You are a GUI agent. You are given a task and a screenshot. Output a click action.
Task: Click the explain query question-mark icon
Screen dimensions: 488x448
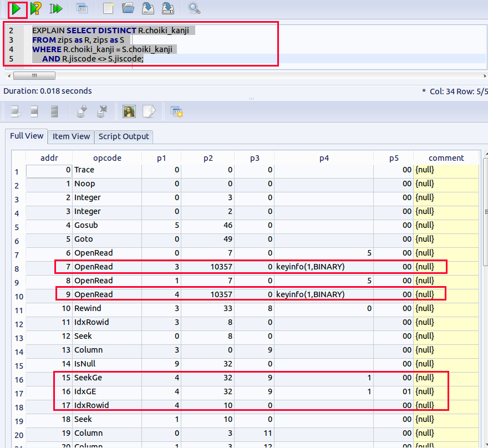pos(36,9)
